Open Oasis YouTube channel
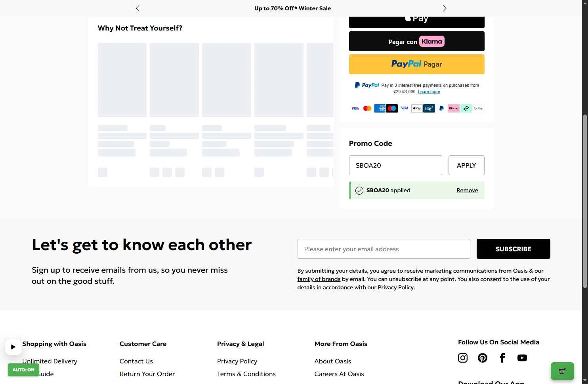 point(522,358)
